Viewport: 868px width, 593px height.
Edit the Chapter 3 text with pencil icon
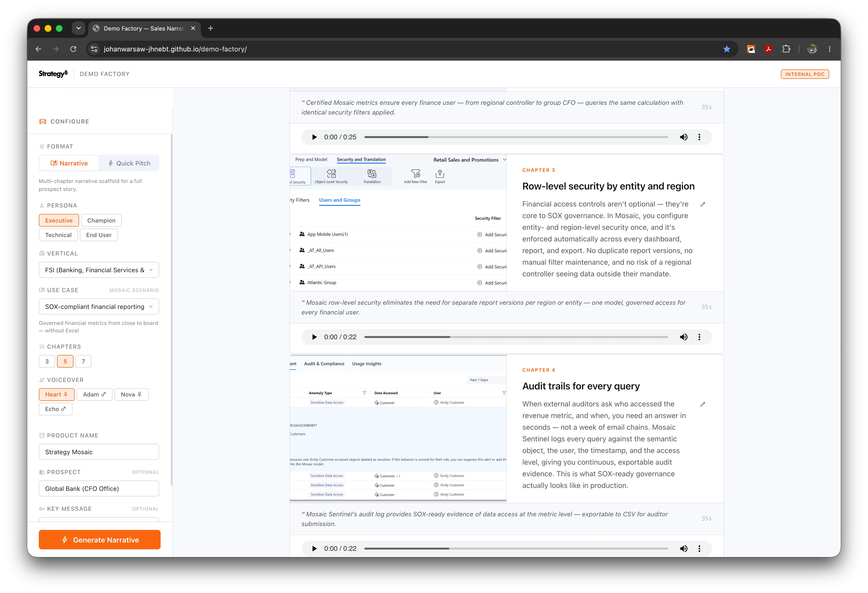point(703,204)
